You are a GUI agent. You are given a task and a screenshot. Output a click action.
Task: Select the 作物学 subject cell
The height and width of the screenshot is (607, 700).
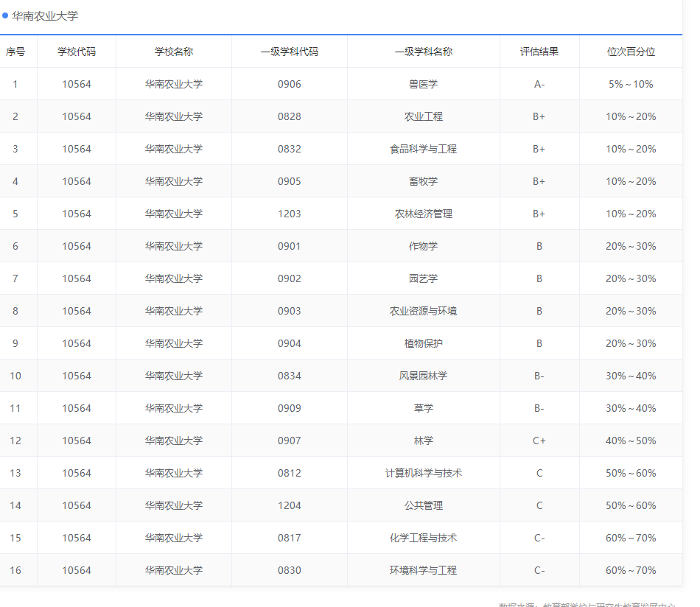pyautogui.click(x=424, y=246)
